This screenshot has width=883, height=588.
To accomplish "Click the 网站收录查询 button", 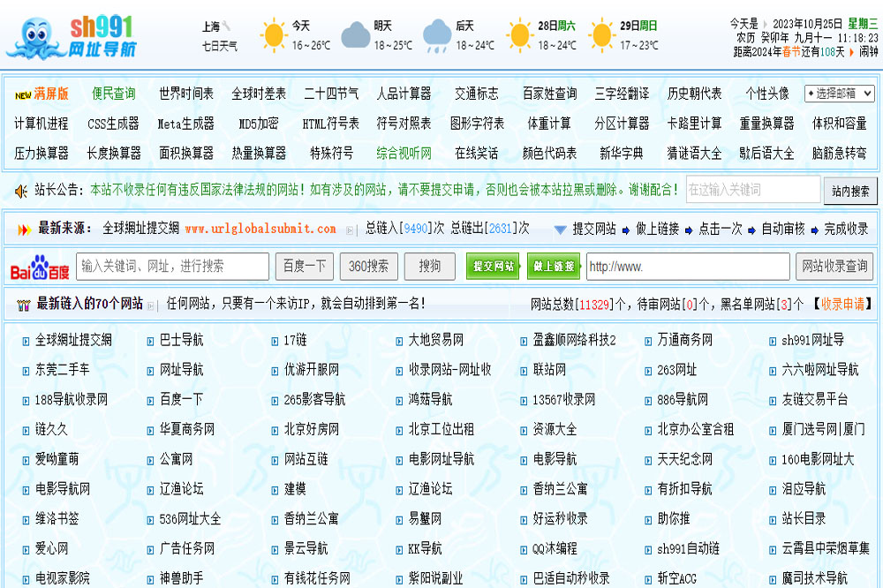I will click(834, 267).
